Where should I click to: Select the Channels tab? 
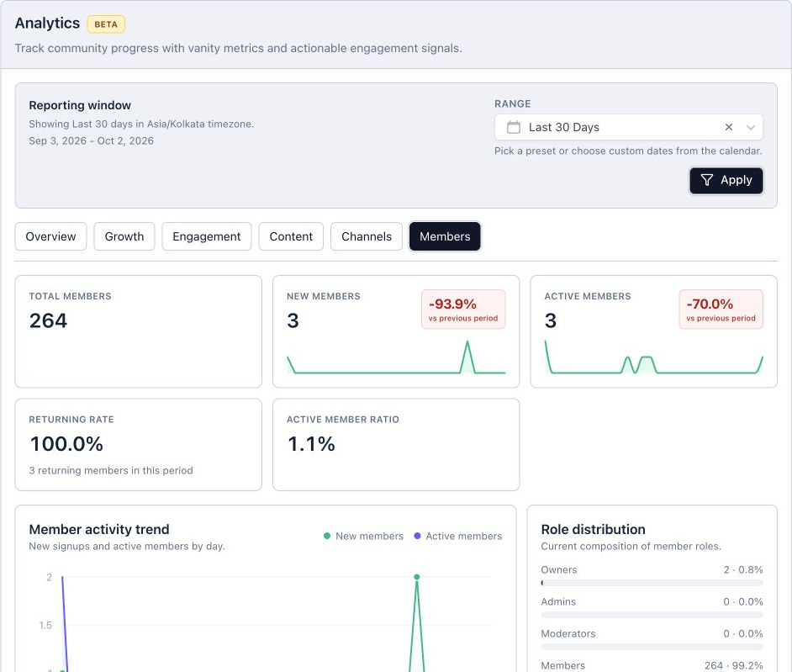click(x=367, y=236)
